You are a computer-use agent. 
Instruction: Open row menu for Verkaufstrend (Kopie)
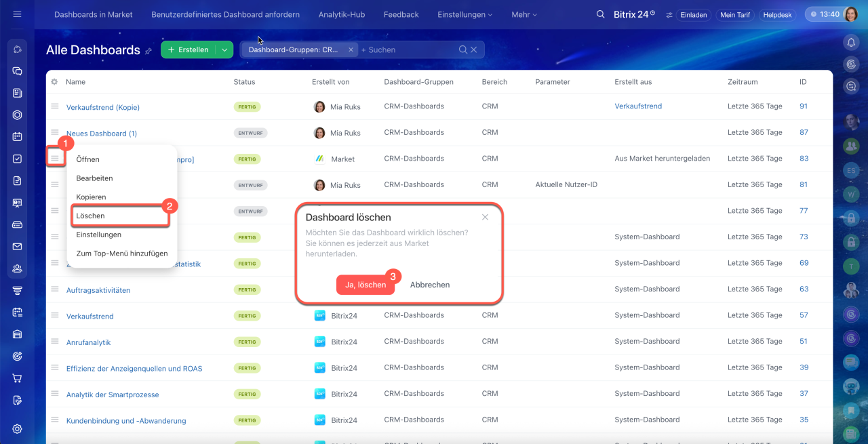[55, 106]
